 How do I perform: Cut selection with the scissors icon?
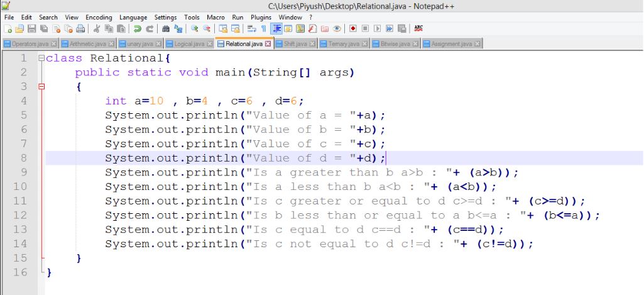97,29
